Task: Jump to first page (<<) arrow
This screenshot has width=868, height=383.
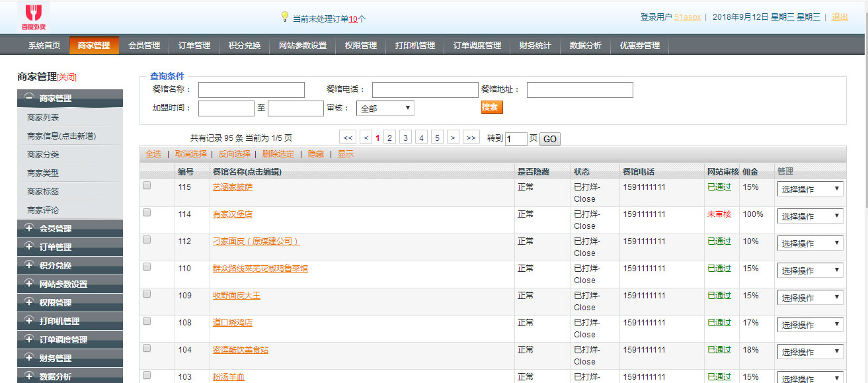Action: coord(348,138)
